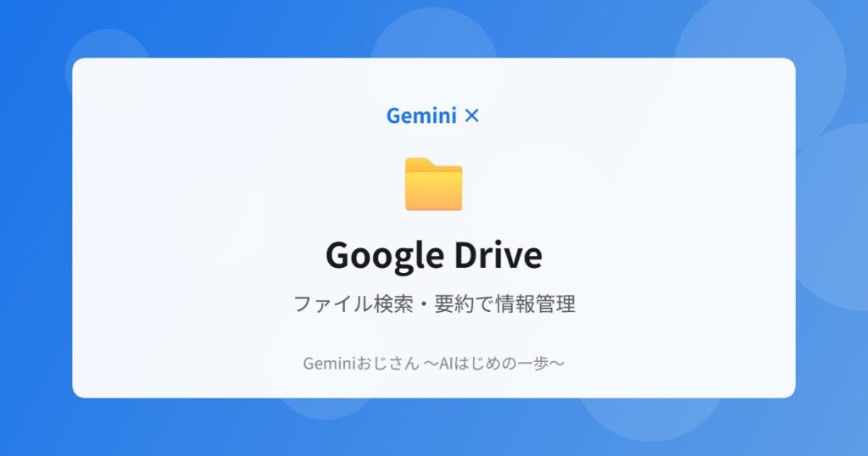Viewport: 868px width, 456px height.
Task: Click the × symbol beside Gemini
Action: click(471, 115)
